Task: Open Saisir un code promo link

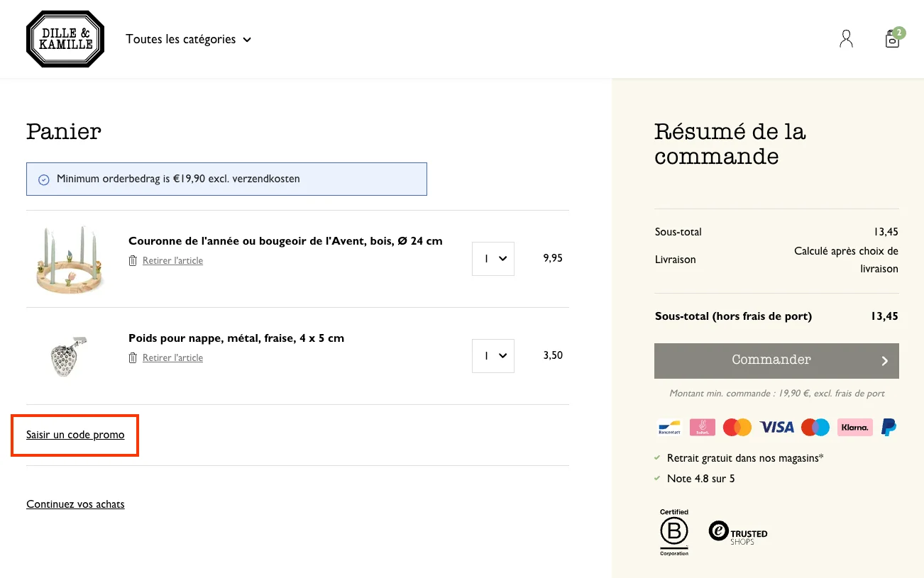Action: [x=75, y=435]
